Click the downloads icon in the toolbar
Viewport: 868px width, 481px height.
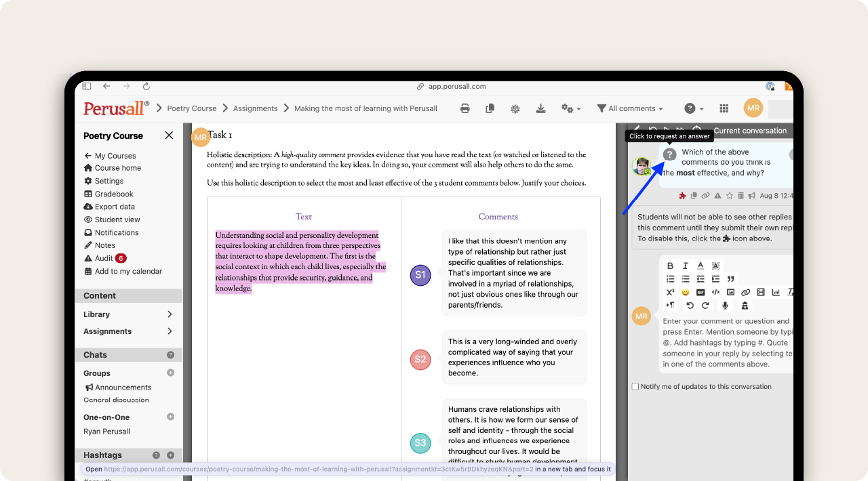[x=540, y=108]
